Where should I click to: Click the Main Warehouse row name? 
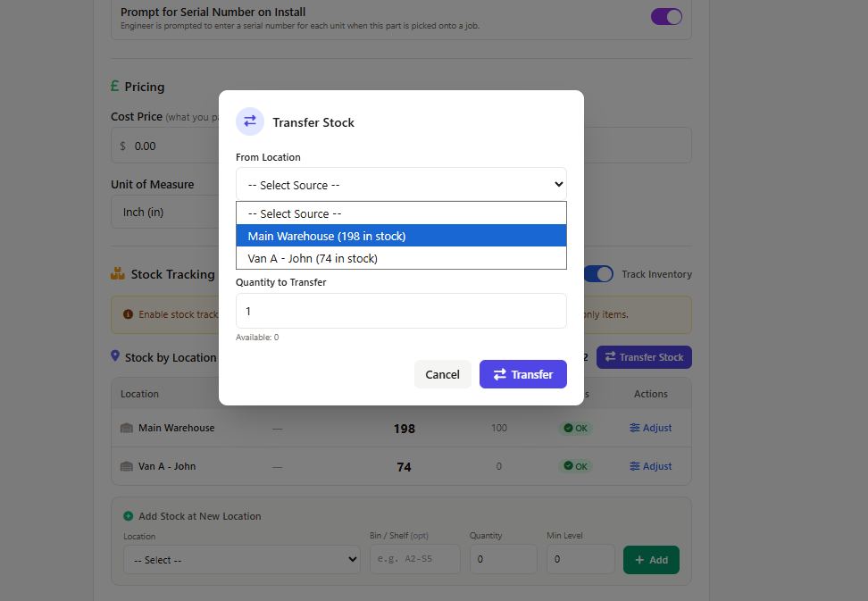pyautogui.click(x=177, y=428)
